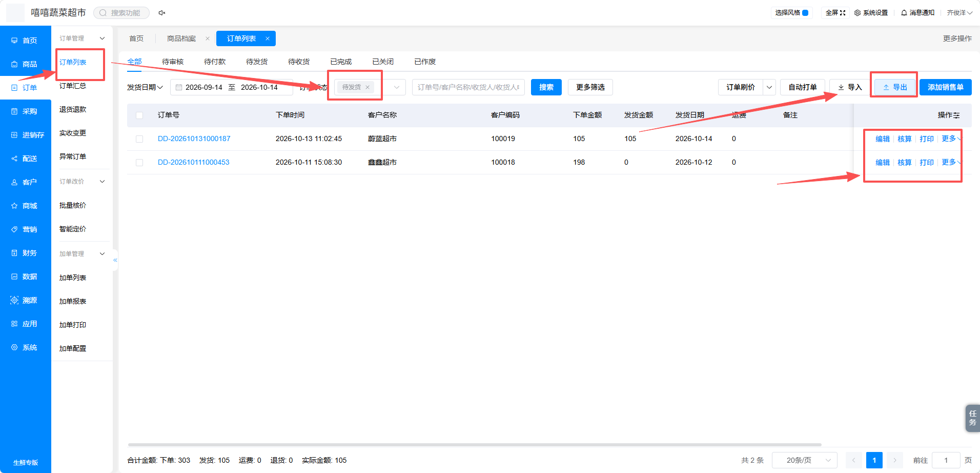Expand the 20条/页 page size dropdown
Viewport: 980px width, 473px height.
click(805, 460)
